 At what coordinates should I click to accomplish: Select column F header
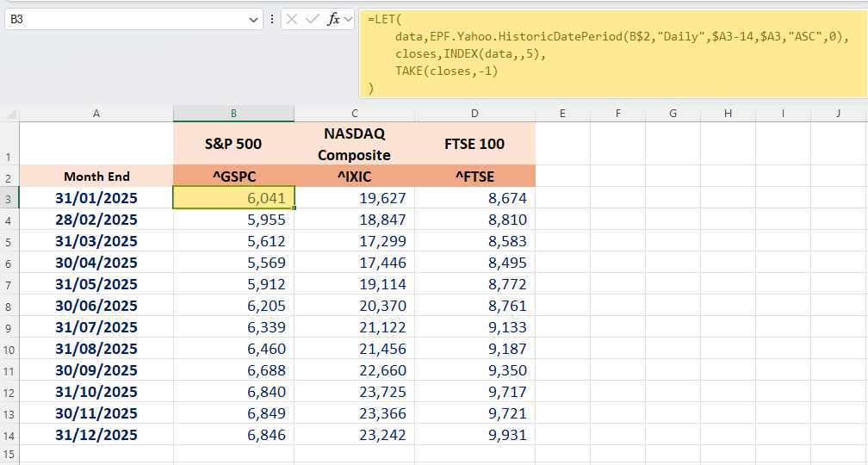point(617,114)
